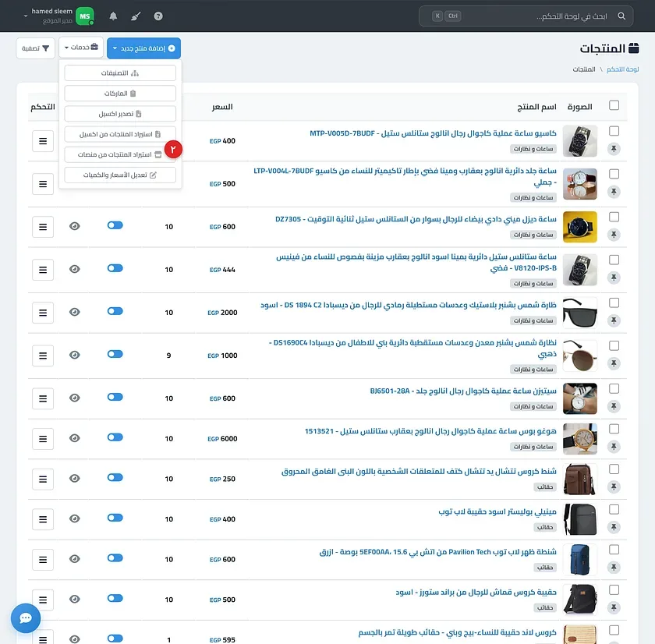Toggle status switch for BJ6501-28A watch

[115, 397]
